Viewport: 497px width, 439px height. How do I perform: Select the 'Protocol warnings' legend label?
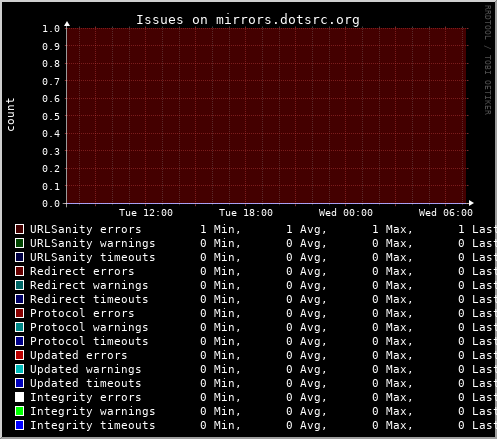(x=89, y=327)
